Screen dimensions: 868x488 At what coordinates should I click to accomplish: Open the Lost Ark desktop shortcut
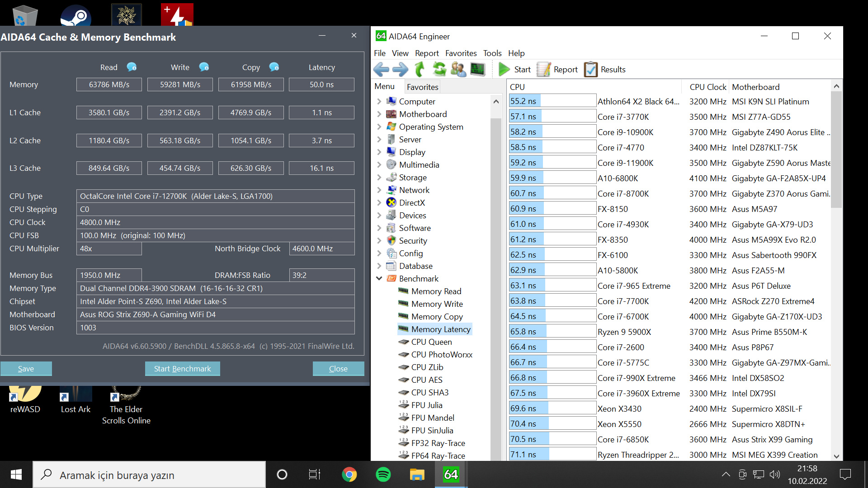(x=75, y=400)
